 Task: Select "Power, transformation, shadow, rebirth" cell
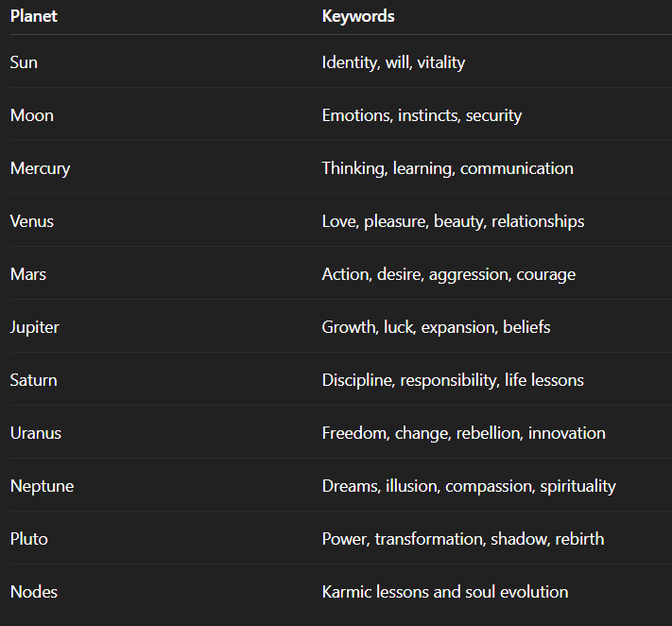click(462, 539)
